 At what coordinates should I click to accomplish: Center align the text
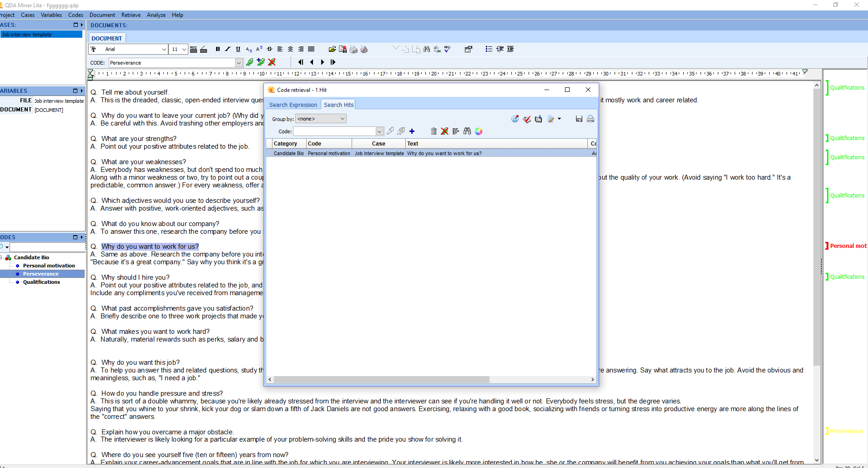[290, 49]
